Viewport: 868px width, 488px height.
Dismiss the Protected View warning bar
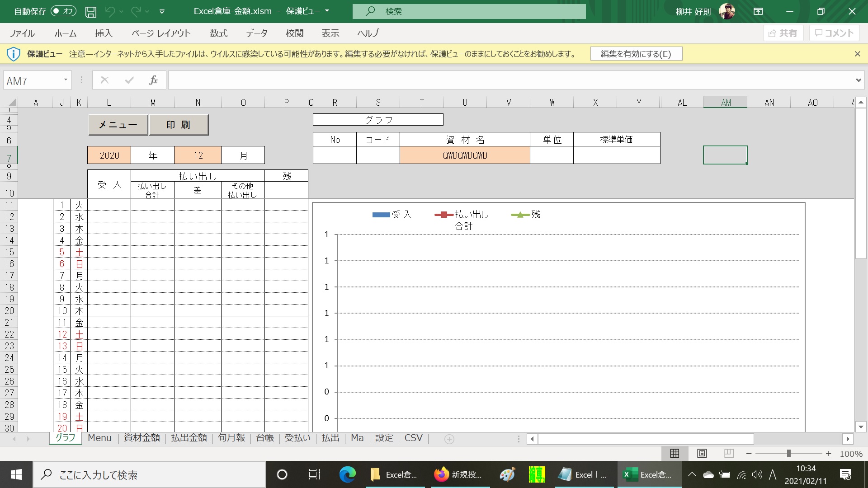857,54
